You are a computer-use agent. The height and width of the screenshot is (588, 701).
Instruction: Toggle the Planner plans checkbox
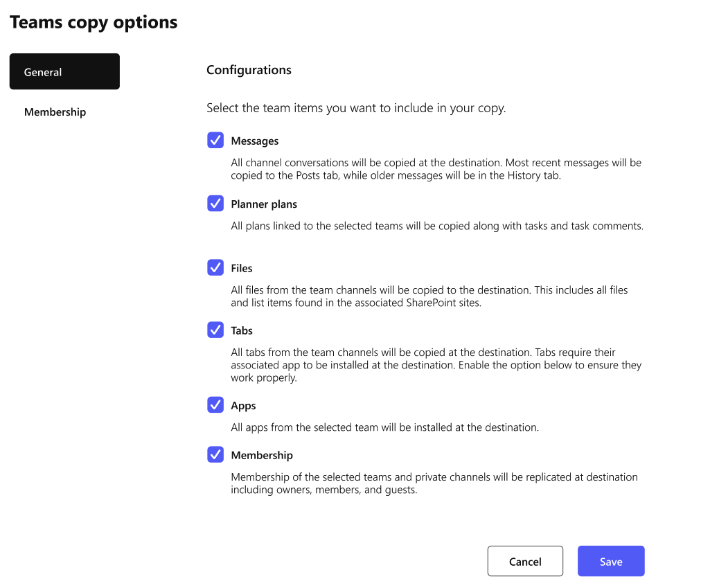[x=215, y=203]
